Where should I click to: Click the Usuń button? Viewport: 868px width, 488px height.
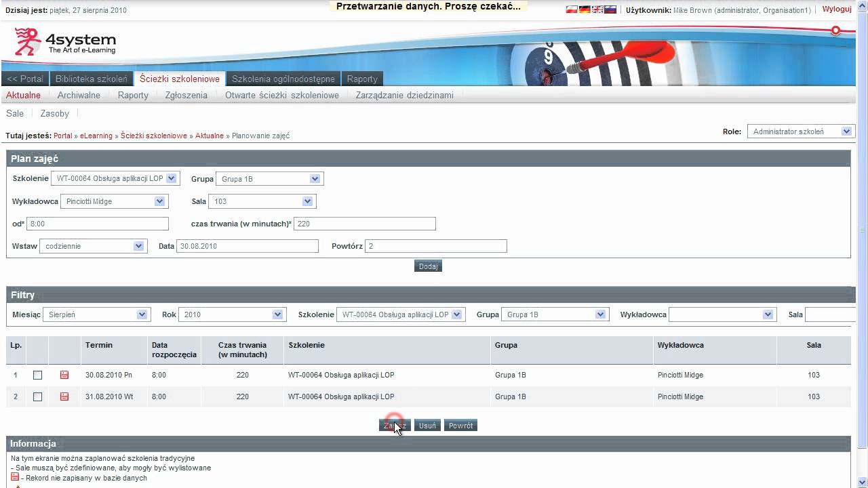[427, 426]
